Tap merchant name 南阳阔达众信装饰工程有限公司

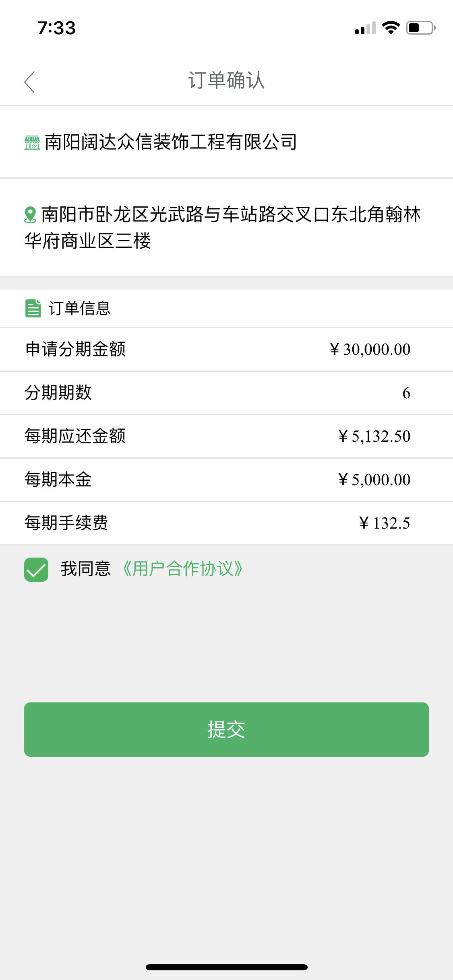click(x=171, y=142)
